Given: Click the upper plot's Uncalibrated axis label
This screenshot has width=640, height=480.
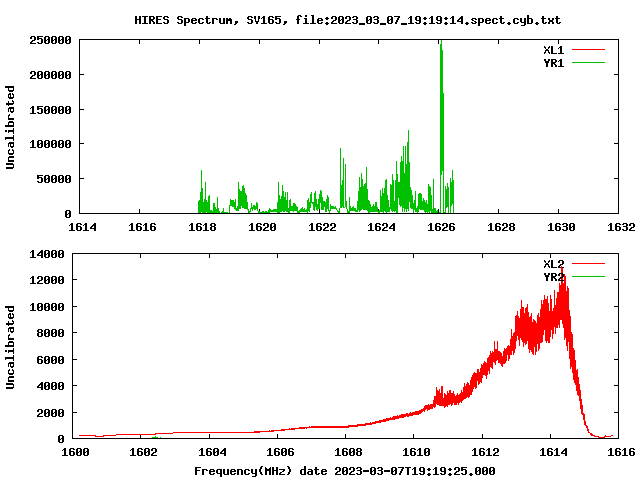Looking at the screenshot, I should click(10, 127).
